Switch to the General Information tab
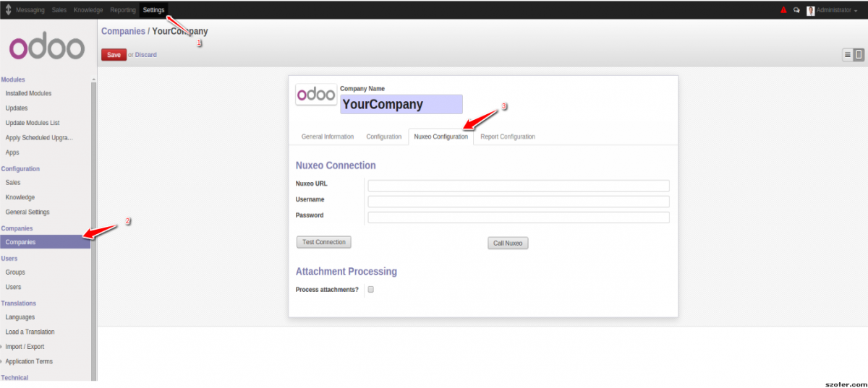 tap(328, 137)
